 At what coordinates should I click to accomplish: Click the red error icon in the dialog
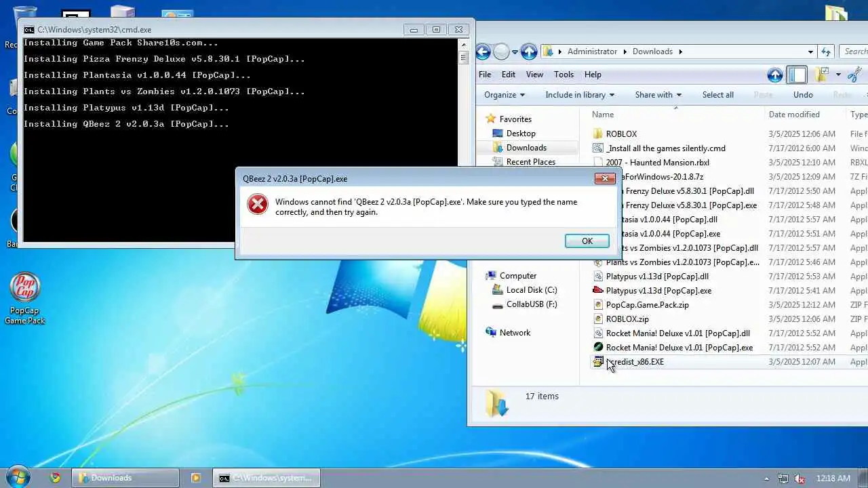[x=258, y=204]
